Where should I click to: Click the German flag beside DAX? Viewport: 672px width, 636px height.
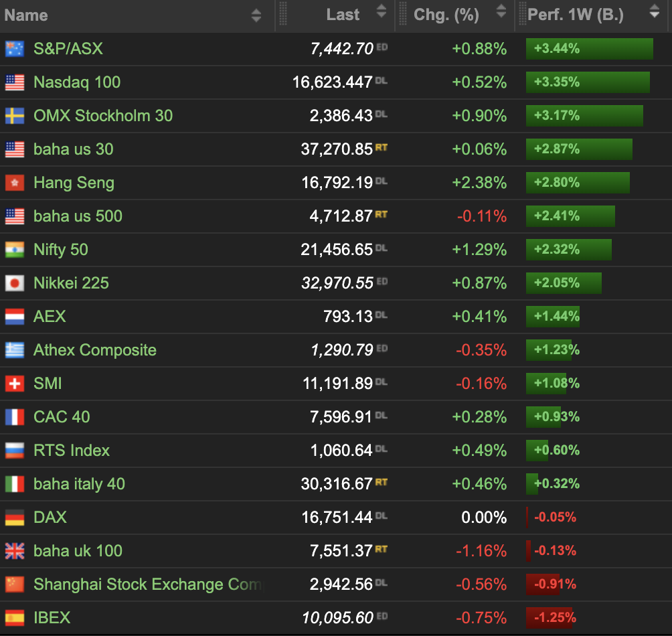pyautogui.click(x=15, y=518)
